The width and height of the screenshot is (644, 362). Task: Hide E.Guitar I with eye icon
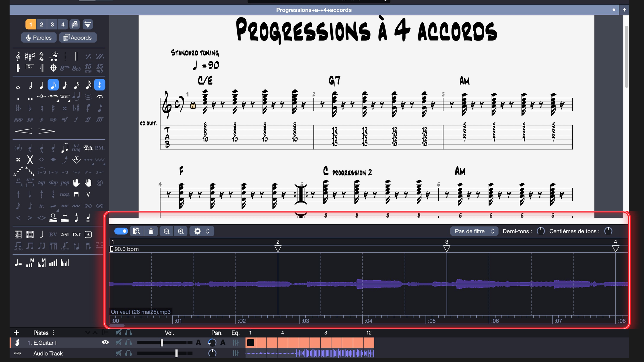tap(105, 342)
